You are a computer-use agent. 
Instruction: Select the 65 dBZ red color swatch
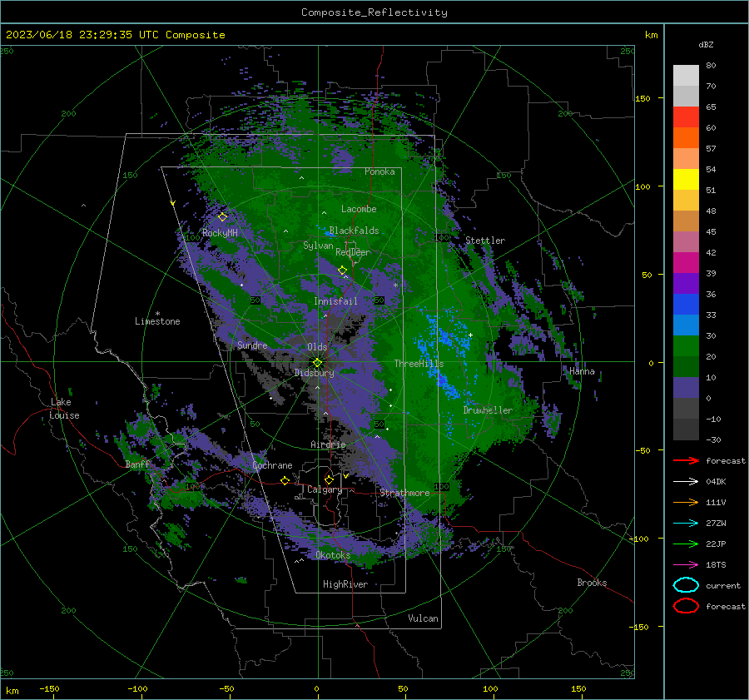[x=686, y=117]
